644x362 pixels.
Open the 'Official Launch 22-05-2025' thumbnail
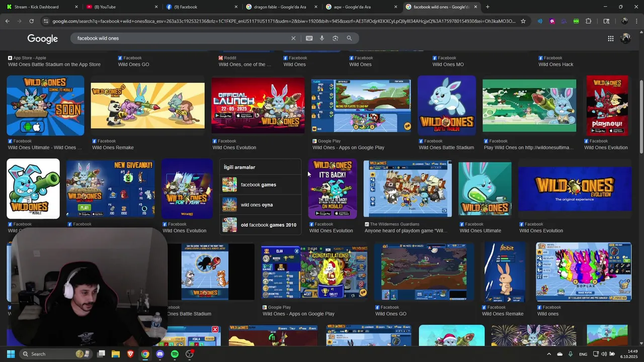tap(258, 106)
